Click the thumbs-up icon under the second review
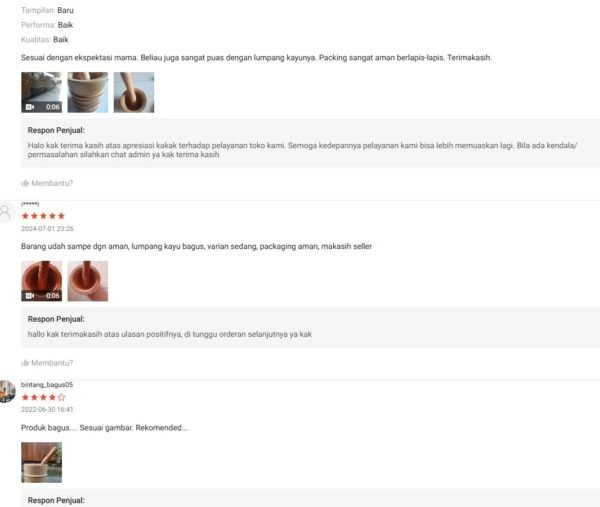This screenshot has width=600, height=507. (25, 363)
